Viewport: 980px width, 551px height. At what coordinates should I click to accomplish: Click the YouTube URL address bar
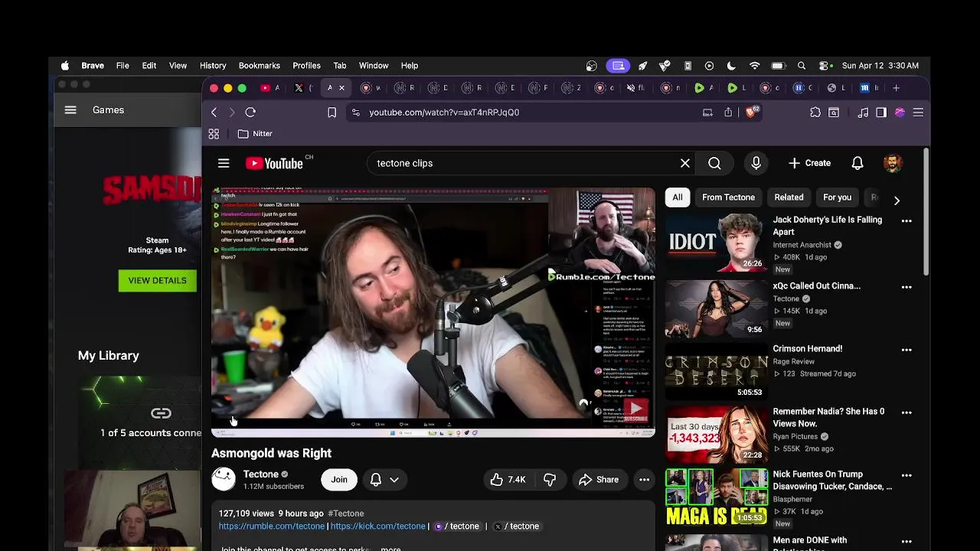[x=444, y=112]
